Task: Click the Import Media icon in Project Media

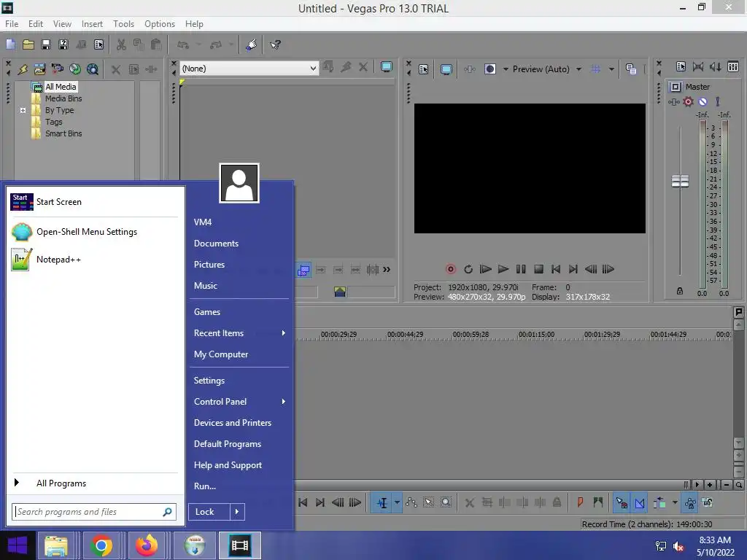Action: 39,69
